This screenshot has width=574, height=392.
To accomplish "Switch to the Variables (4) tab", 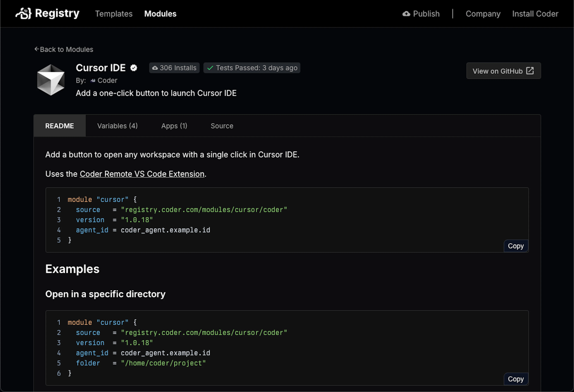I will click(117, 126).
